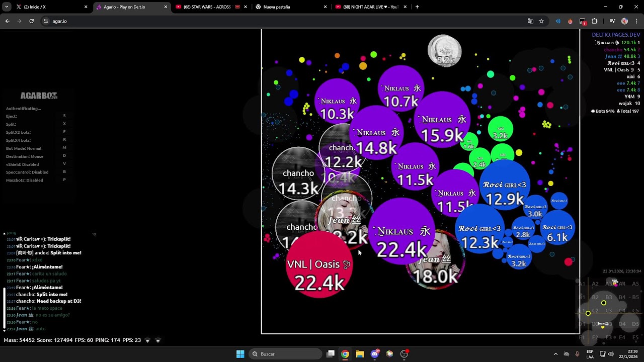Viewport: 644px width, 362px height.
Task: Switch to the Nueva pestaña tab
Action: click(x=291, y=7)
